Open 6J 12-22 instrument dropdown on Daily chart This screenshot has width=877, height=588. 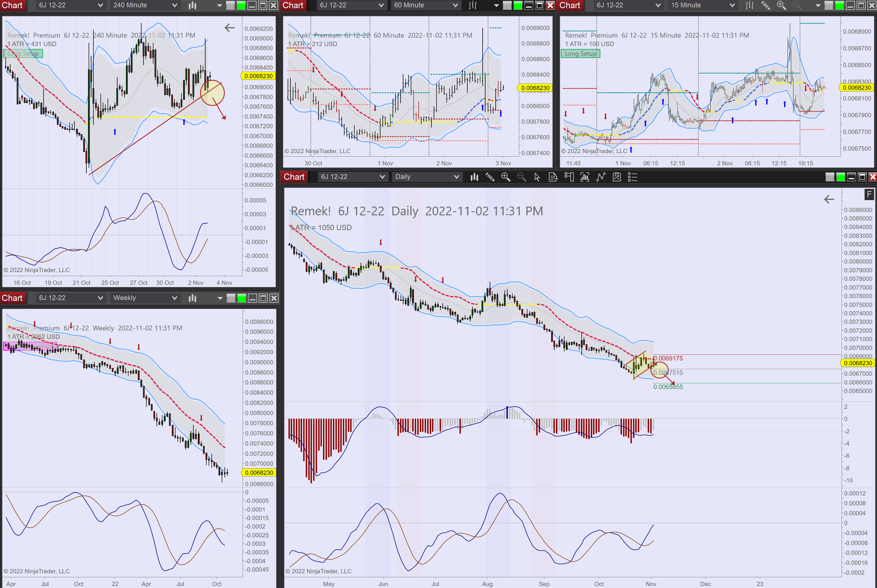352,177
